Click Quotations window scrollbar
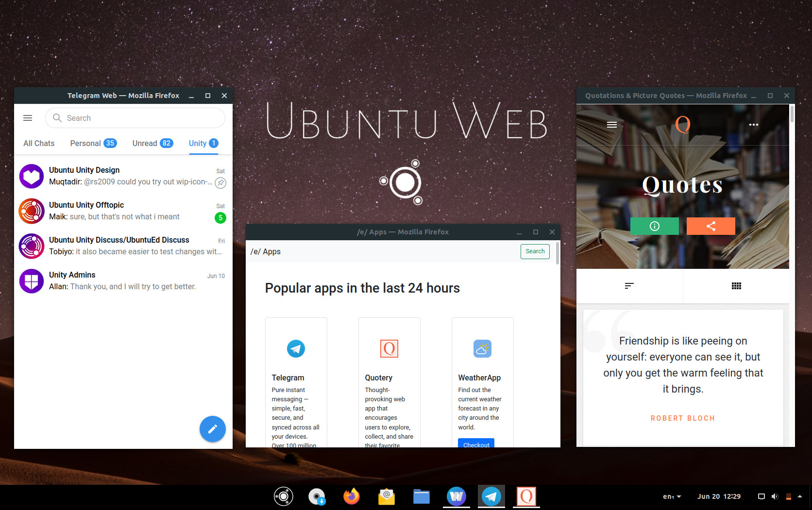812x510 pixels. click(x=792, y=114)
